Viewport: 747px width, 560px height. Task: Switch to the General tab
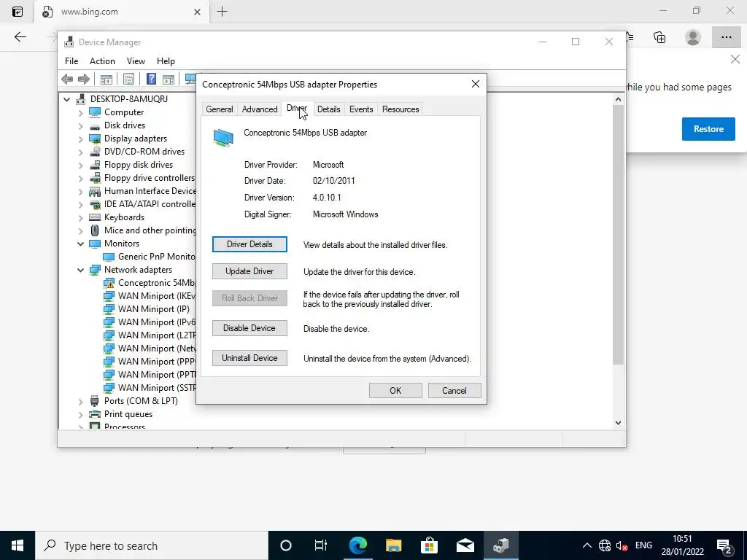coord(219,109)
